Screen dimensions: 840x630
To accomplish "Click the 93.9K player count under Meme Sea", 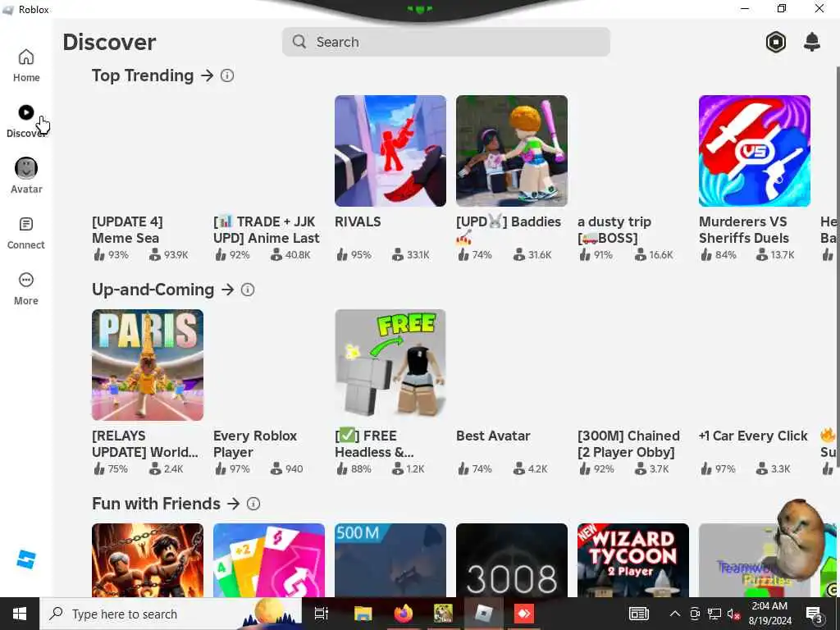I will click(x=169, y=255).
